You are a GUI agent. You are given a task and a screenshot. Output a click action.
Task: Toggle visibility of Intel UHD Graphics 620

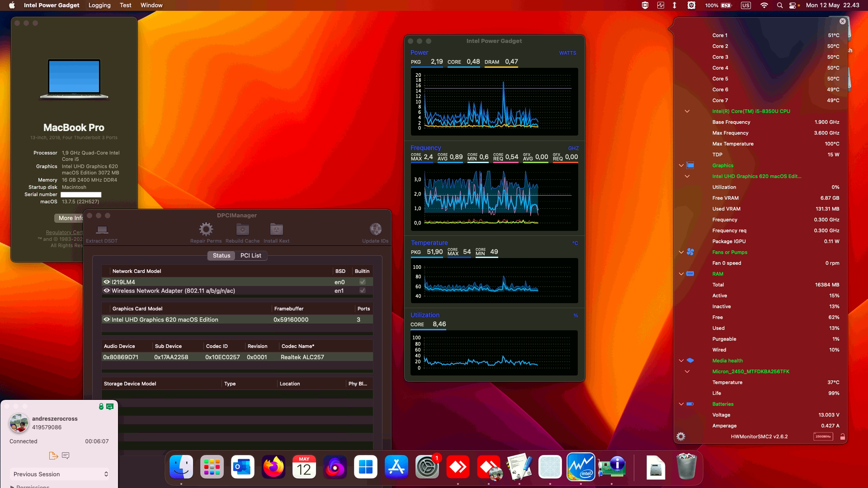(x=107, y=319)
